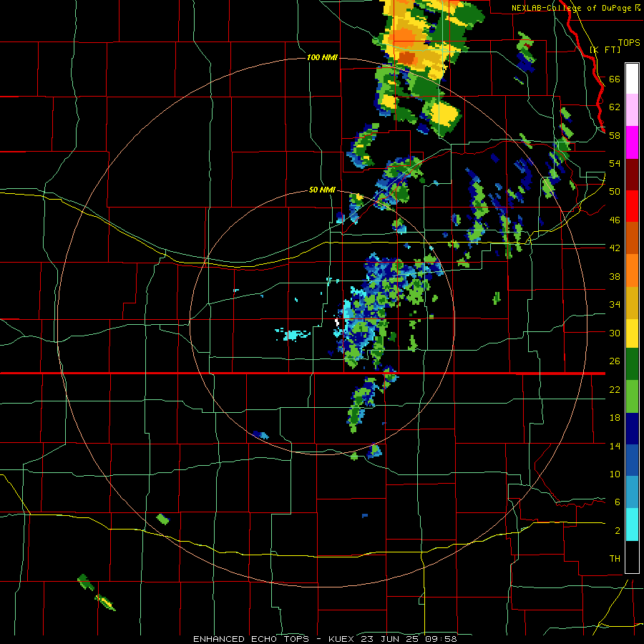
Task: Click the '46' legend value
Action: (x=615, y=220)
